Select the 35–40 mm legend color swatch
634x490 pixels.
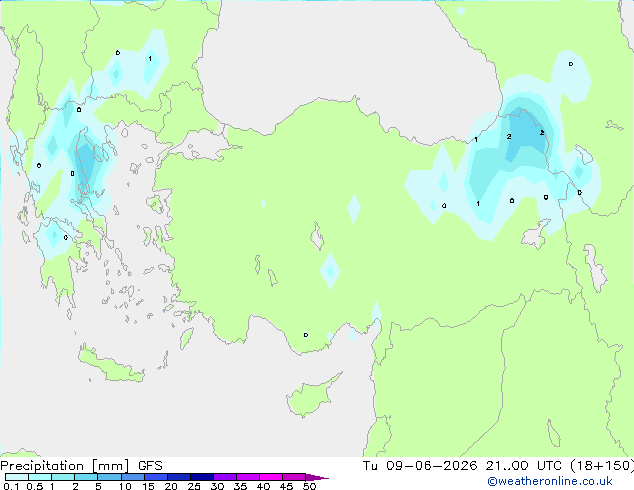[x=247, y=477]
